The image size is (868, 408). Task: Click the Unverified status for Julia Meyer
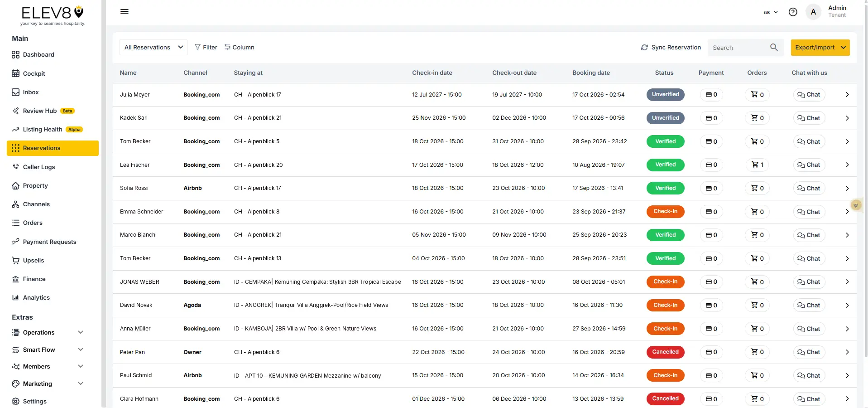(x=665, y=94)
